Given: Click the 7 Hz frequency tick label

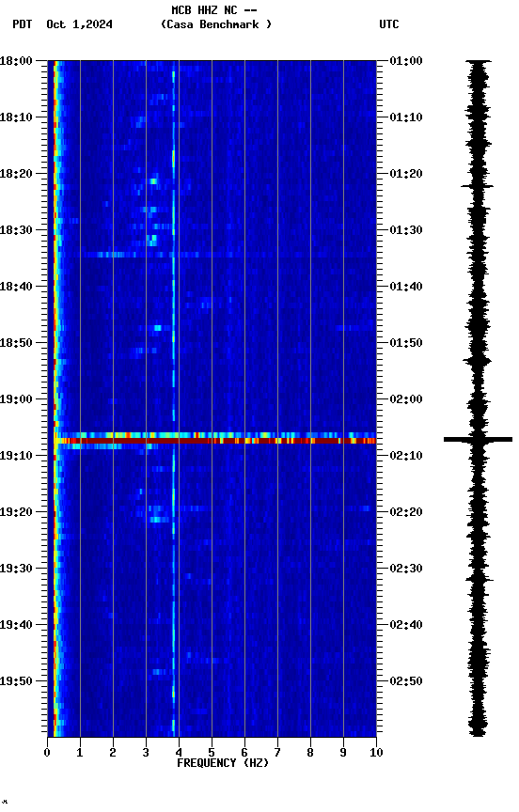Looking at the screenshot, I should pyautogui.click(x=277, y=753).
